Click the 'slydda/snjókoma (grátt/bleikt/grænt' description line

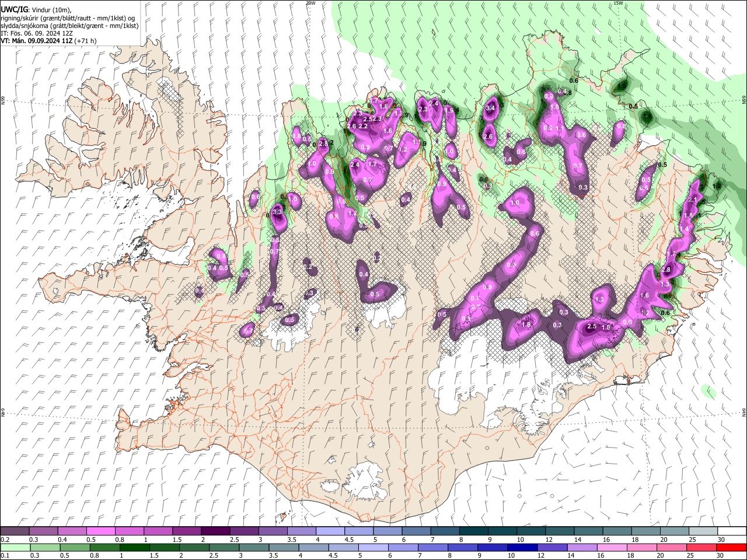(x=69, y=26)
